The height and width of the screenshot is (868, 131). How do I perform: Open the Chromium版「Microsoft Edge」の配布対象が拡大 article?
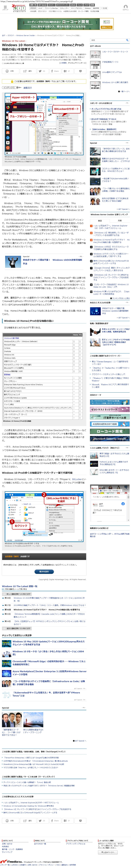coord(49,662)
